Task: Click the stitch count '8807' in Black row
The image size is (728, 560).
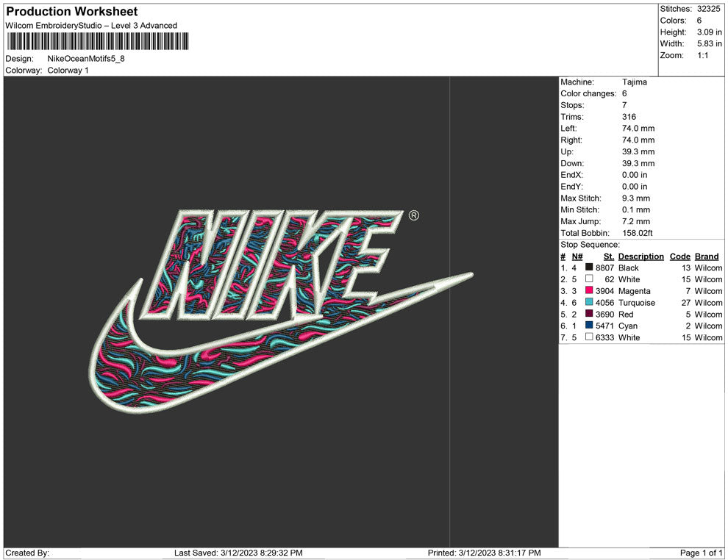Action: [604, 268]
